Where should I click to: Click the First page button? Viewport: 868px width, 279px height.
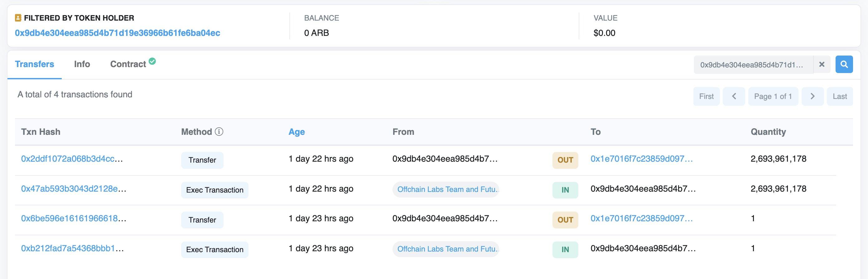706,96
